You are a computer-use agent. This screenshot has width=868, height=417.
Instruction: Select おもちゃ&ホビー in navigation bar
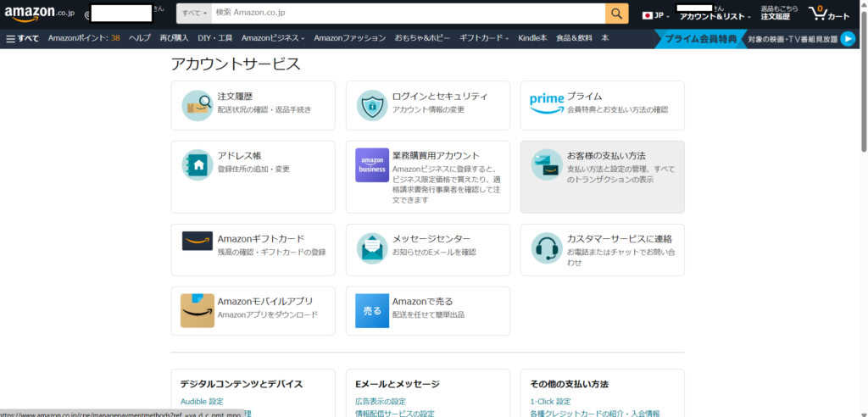(422, 38)
